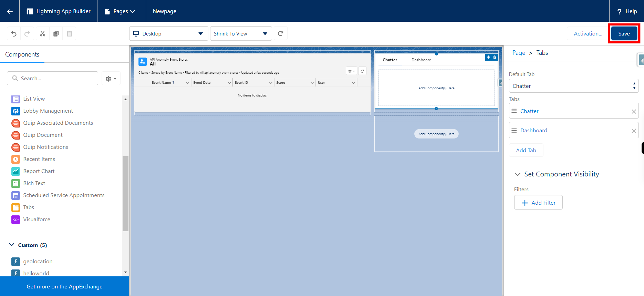
Task: Click the back arrow icon
Action: pos(10,11)
